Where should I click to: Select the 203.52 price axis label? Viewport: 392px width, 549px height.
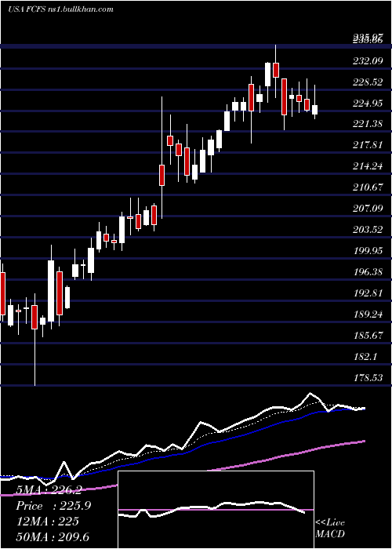[368, 230]
